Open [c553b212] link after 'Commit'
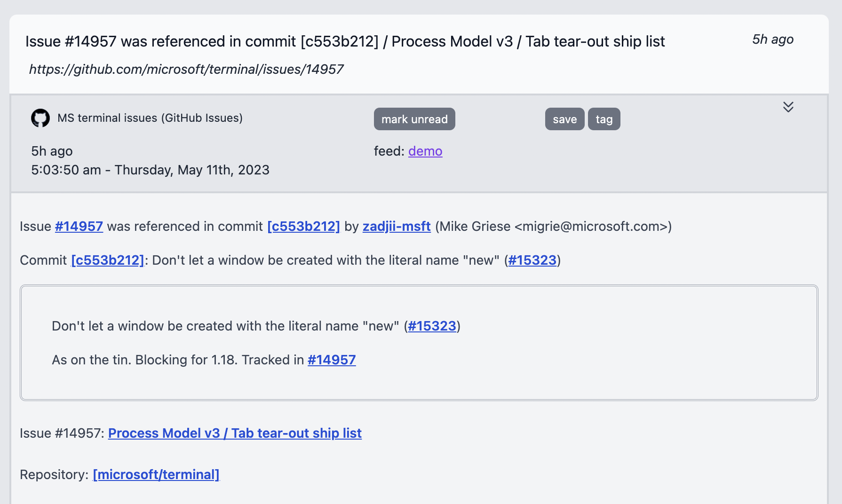Viewport: 842px width, 504px height. point(108,260)
